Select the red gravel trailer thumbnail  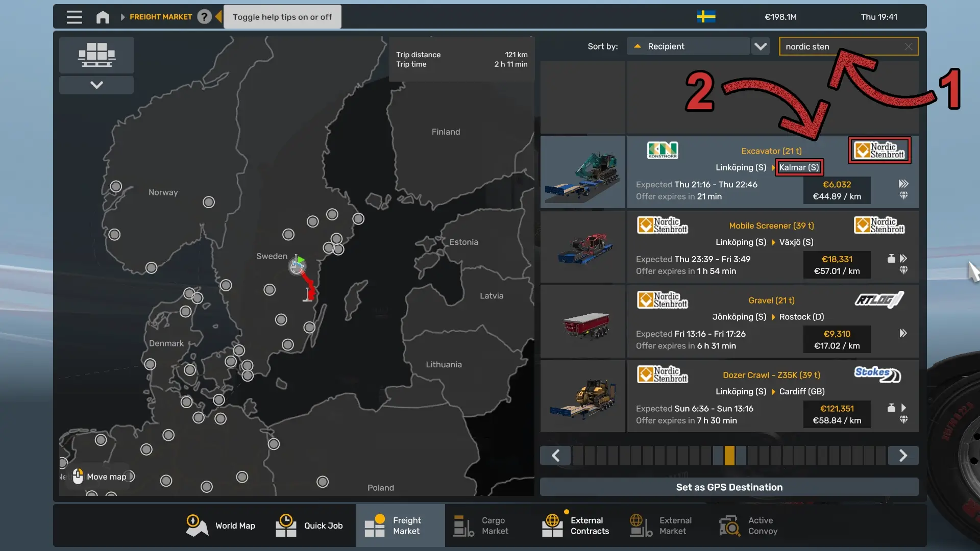pyautogui.click(x=583, y=321)
